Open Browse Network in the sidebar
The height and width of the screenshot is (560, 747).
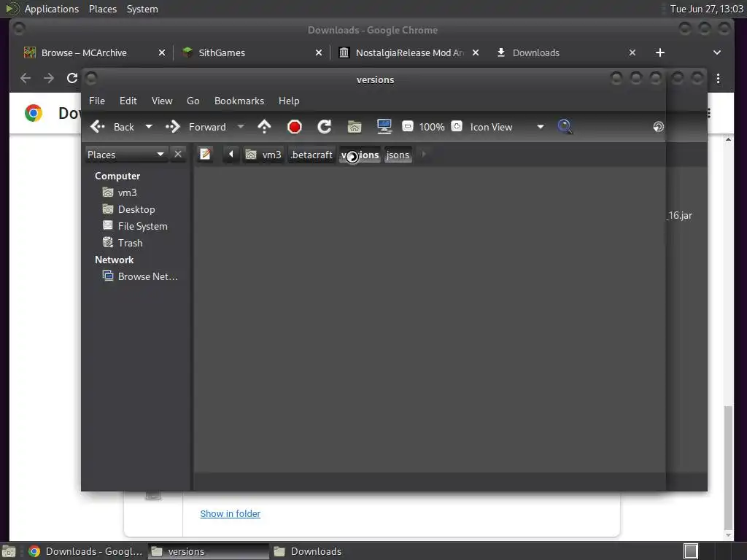coord(140,276)
